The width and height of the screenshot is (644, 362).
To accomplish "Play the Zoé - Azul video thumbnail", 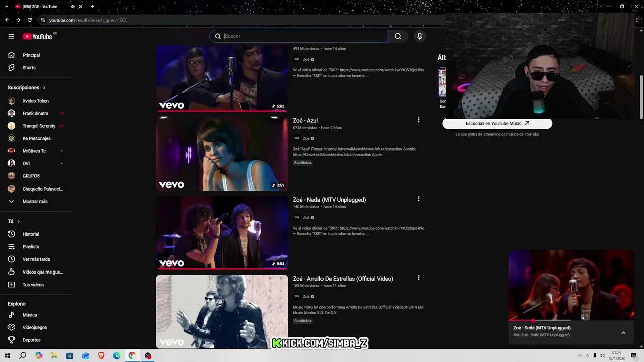I will (x=222, y=153).
